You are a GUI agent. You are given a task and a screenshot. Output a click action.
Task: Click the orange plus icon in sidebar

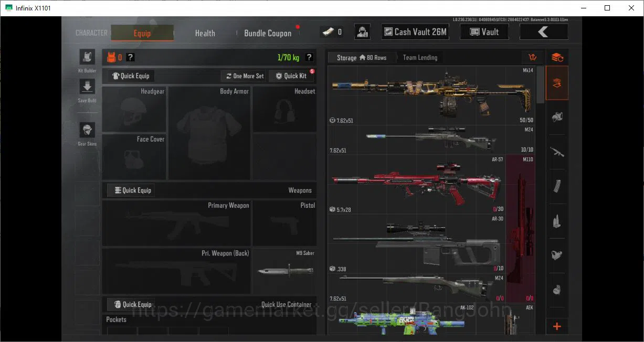pyautogui.click(x=557, y=326)
